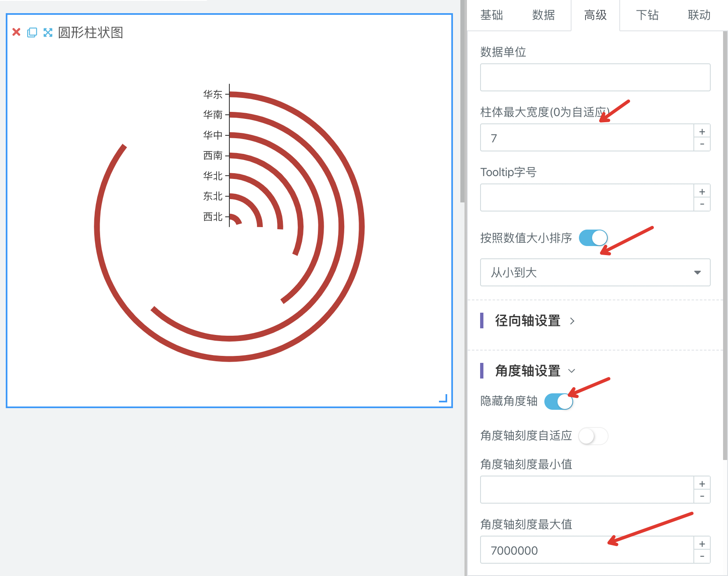Toggle off sort by value switch

pyautogui.click(x=593, y=238)
